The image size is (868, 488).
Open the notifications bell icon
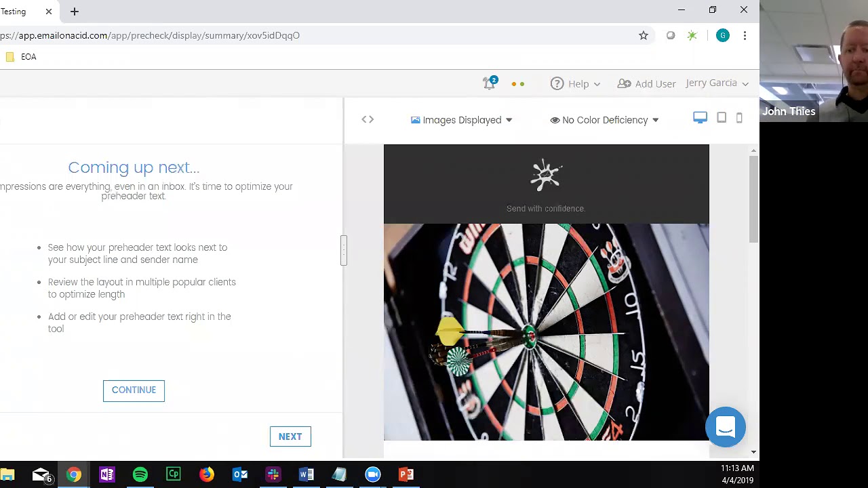490,83
